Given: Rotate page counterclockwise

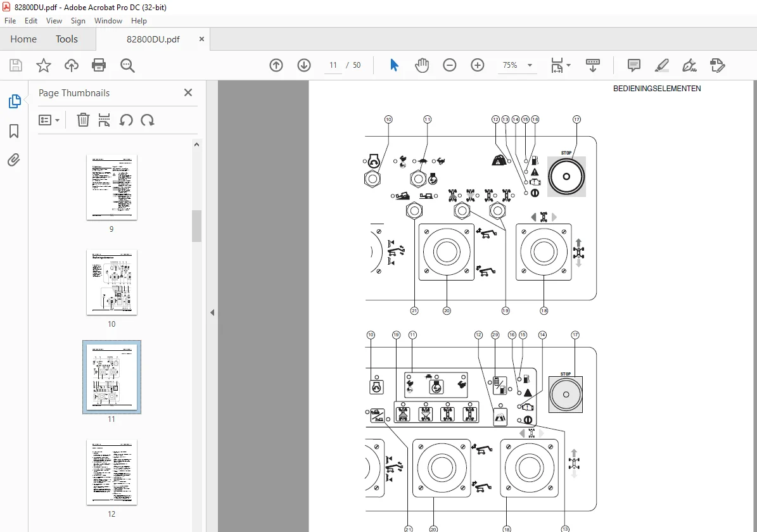Looking at the screenshot, I should click(126, 120).
